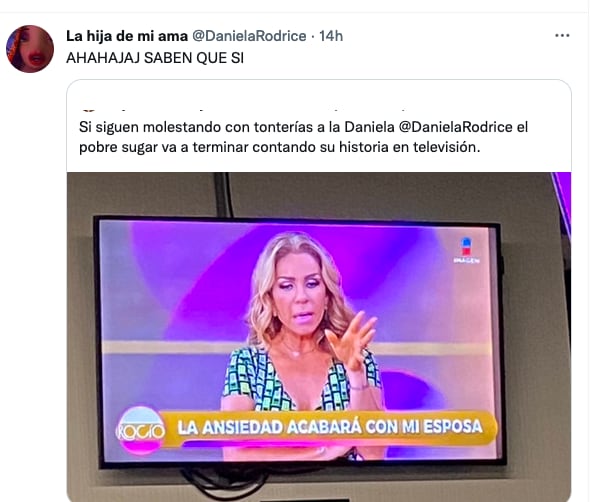This screenshot has height=502, width=604.
Task: Click the @DanielaRodrice mention in the quoted tweet
Action: pyautogui.click(x=456, y=127)
